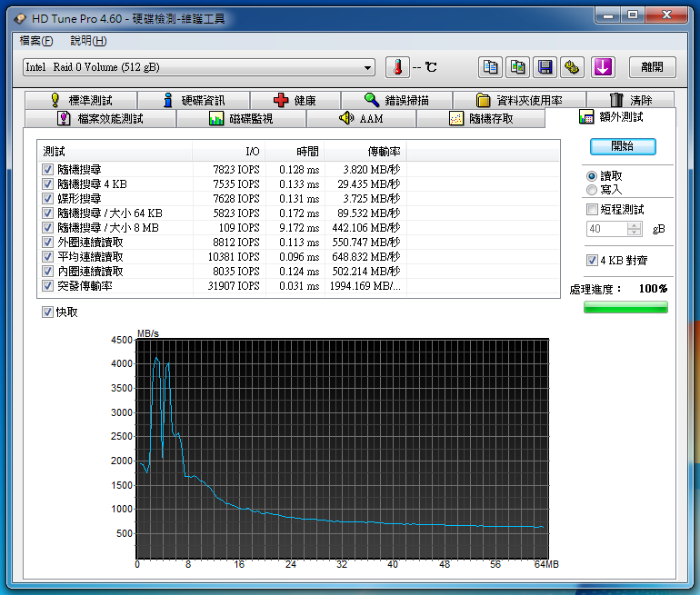Uncheck the 平均連續讀取 checkbox
Image resolution: width=700 pixels, height=595 pixels.
point(47,256)
